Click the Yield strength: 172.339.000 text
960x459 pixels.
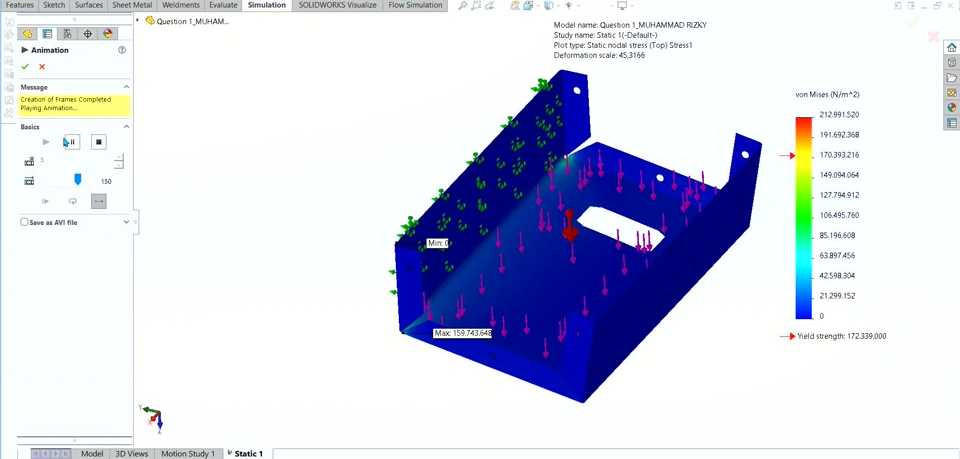coord(841,336)
